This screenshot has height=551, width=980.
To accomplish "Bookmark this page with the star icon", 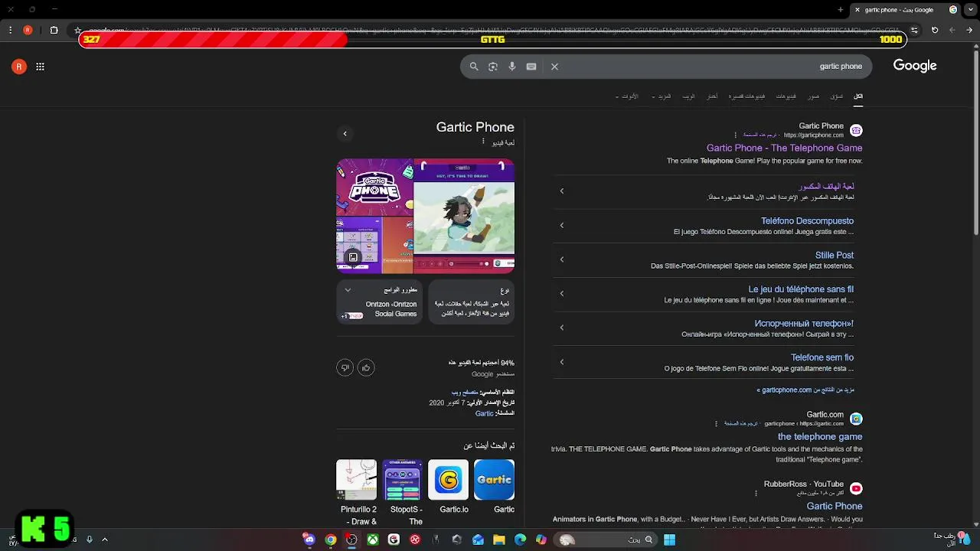I will 77,31.
